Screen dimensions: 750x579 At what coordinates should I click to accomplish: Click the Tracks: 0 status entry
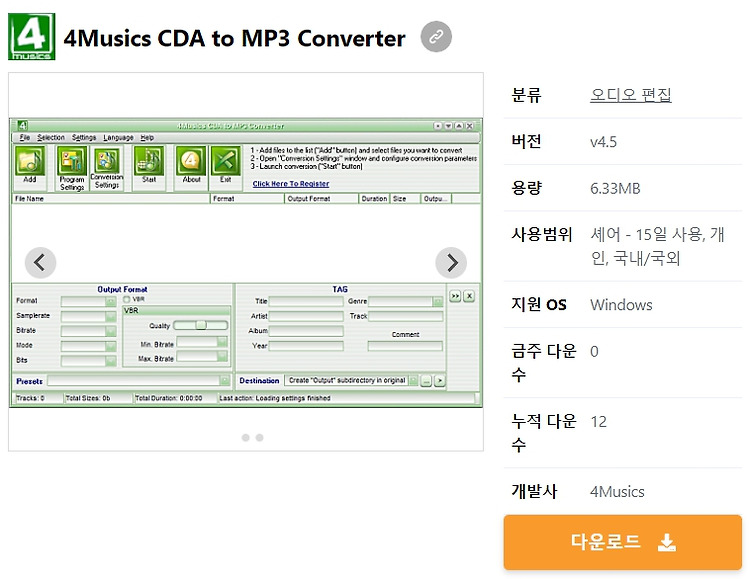point(30,398)
